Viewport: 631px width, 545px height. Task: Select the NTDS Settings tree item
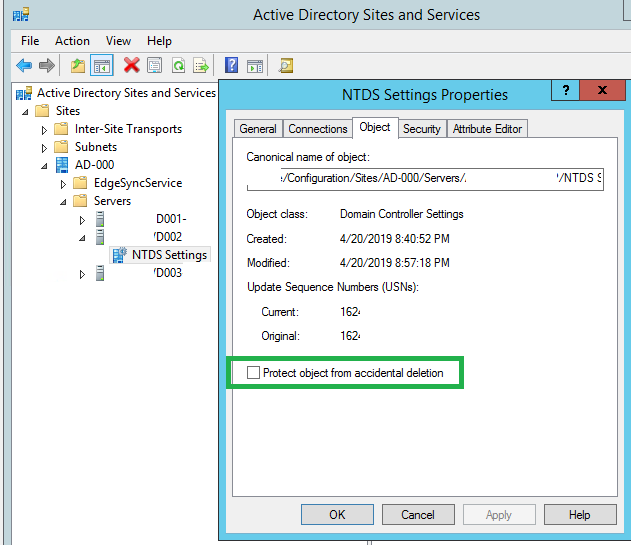click(x=169, y=255)
